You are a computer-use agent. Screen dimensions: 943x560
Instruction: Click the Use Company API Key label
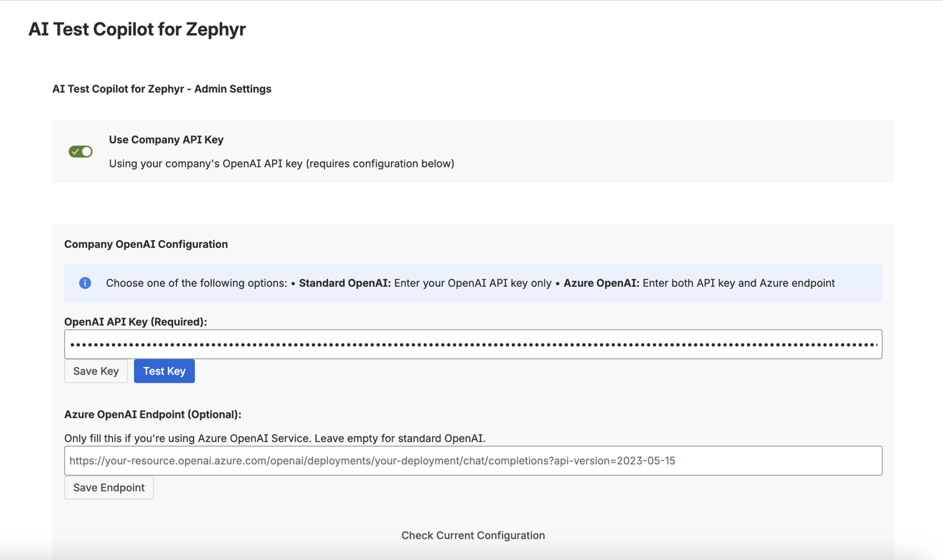[166, 139]
